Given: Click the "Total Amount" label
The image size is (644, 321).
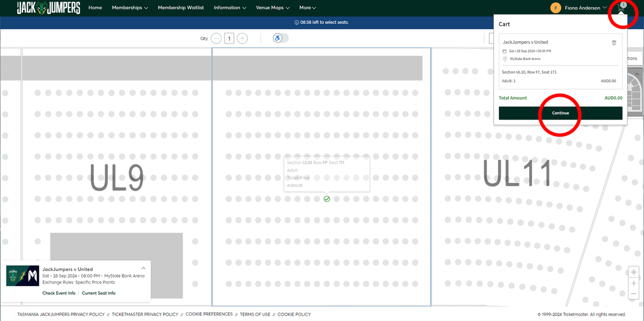Looking at the screenshot, I should click(513, 98).
